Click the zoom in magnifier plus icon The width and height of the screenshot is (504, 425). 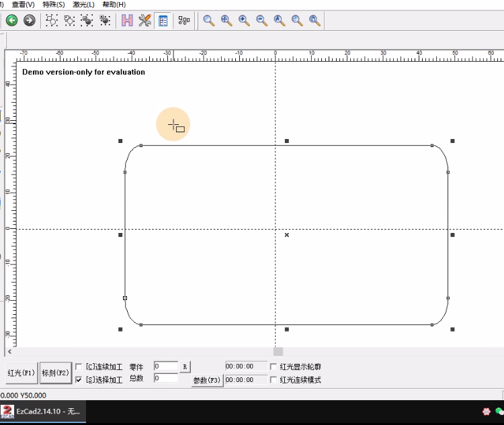[244, 21]
